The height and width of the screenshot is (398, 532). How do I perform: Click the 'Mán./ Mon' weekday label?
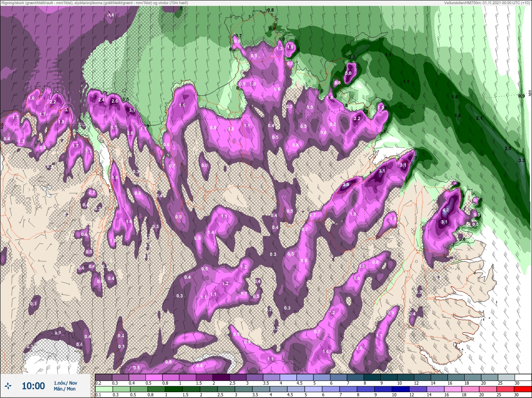(64, 389)
